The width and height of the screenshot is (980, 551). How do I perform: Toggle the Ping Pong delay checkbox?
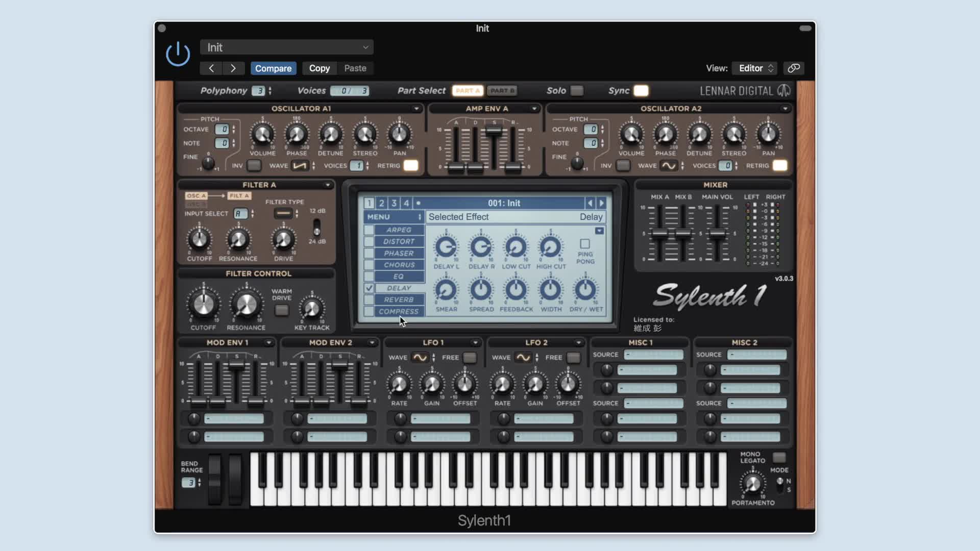tap(585, 244)
